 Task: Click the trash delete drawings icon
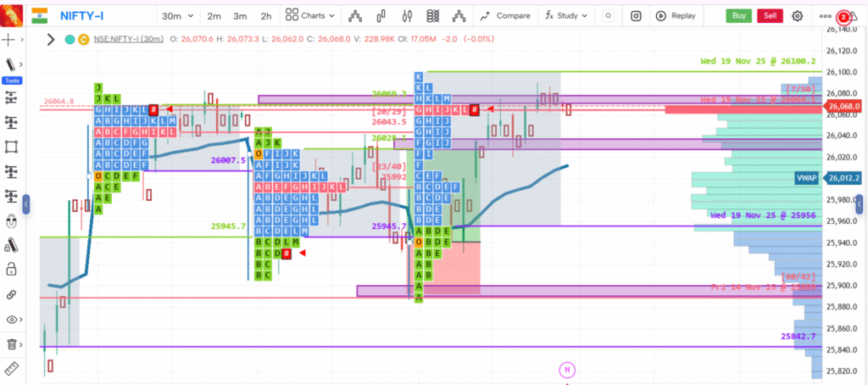click(11, 343)
